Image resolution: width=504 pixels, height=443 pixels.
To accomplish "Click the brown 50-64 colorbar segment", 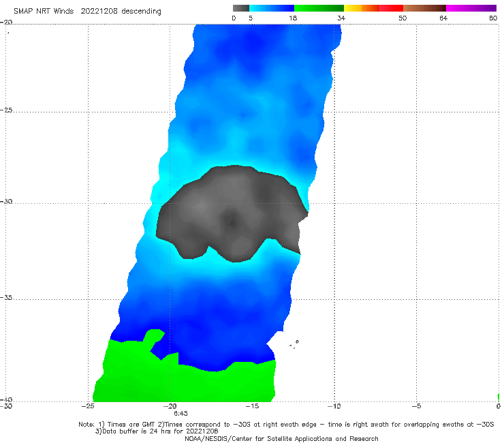I will click(x=424, y=8).
